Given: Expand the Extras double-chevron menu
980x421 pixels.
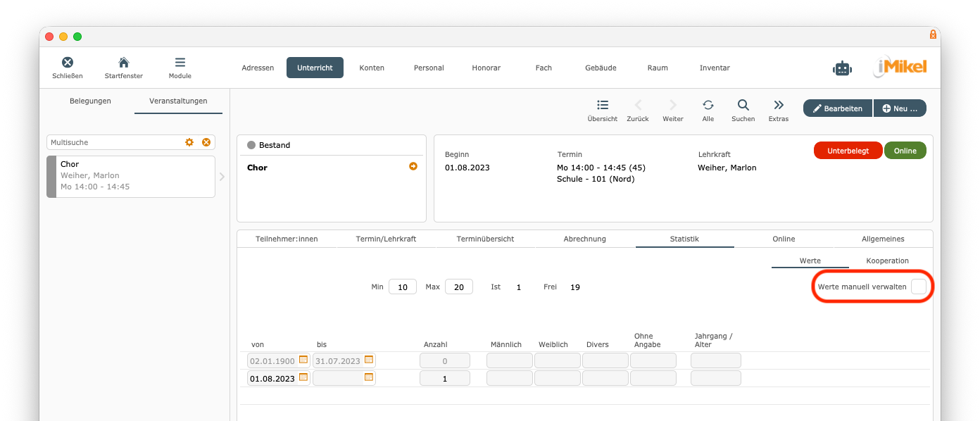Looking at the screenshot, I should [x=779, y=106].
